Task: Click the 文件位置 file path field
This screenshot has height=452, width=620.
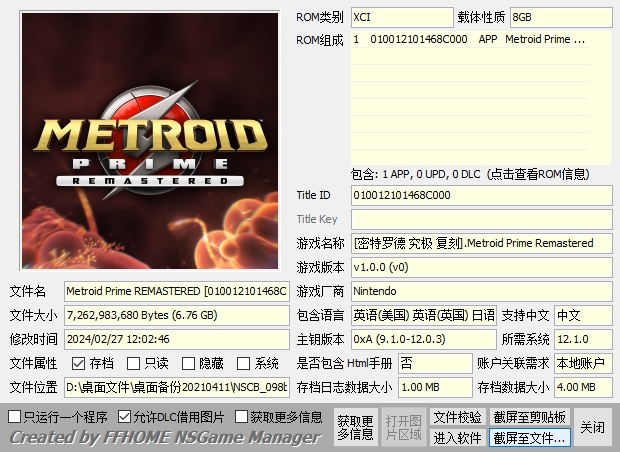Action: coord(177,387)
